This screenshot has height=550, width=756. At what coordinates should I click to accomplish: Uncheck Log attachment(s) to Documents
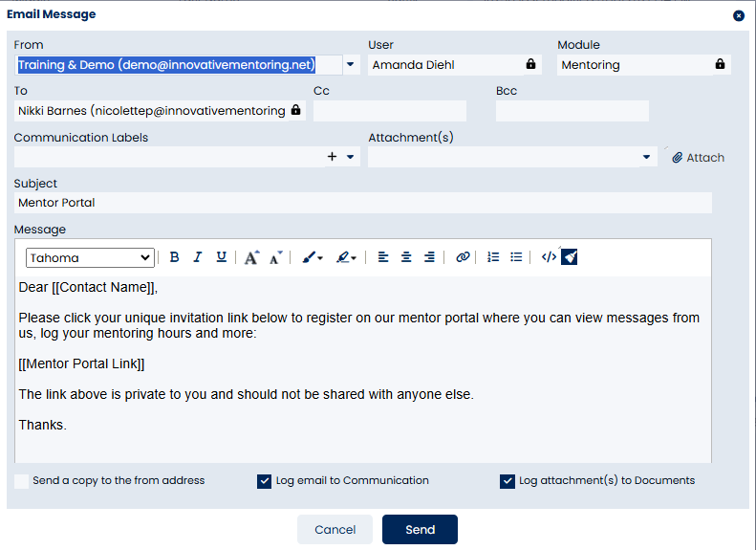coord(508,481)
